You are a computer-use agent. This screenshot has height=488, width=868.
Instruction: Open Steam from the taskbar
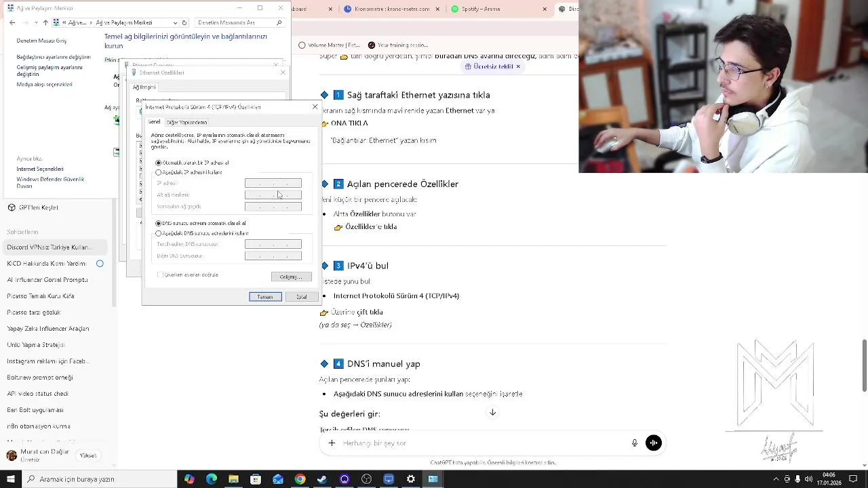(x=322, y=479)
